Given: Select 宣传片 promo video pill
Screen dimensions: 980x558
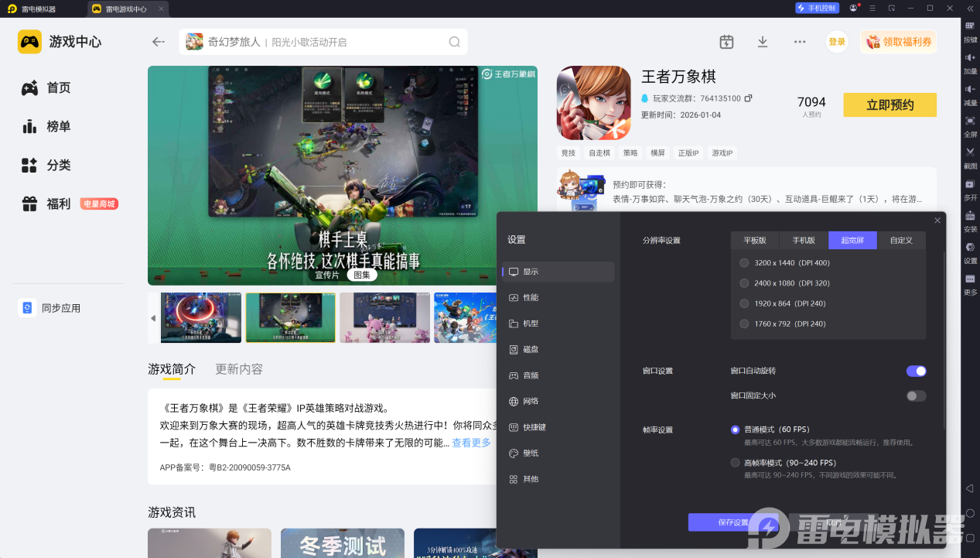Looking at the screenshot, I should 326,275.
